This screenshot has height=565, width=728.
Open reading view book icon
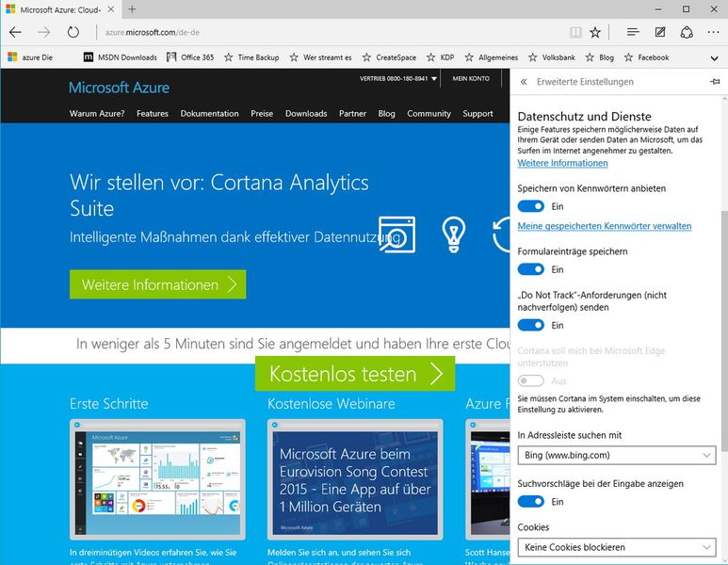pos(575,32)
